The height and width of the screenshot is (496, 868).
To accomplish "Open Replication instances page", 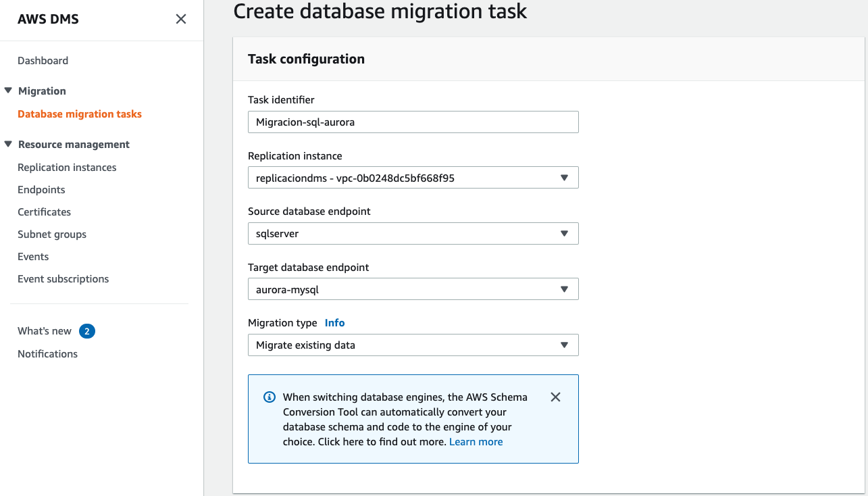I will (67, 168).
